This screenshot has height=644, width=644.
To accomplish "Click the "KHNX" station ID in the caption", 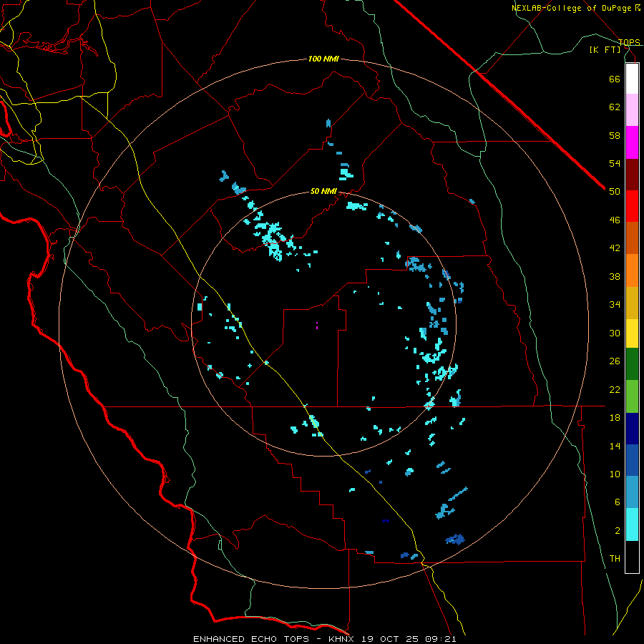I will click(x=343, y=639).
